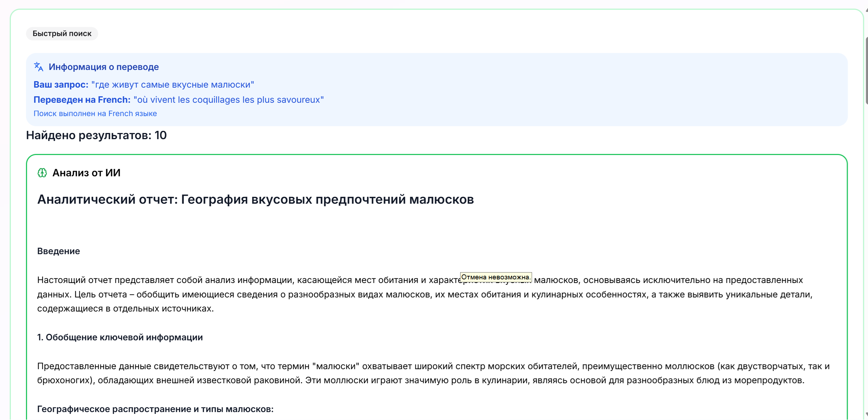Toggle the Быстрый поиск search mode

pos(61,33)
